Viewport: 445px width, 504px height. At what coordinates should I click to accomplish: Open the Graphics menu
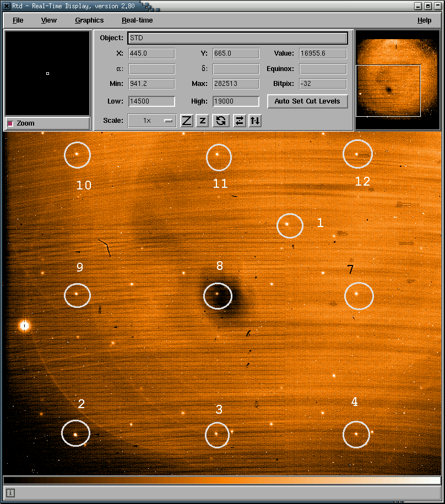click(x=89, y=20)
